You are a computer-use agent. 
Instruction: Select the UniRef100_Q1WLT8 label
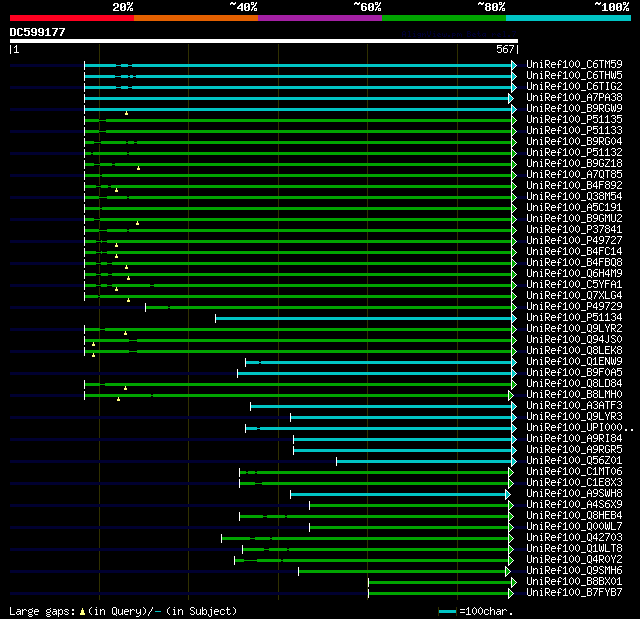574,549
